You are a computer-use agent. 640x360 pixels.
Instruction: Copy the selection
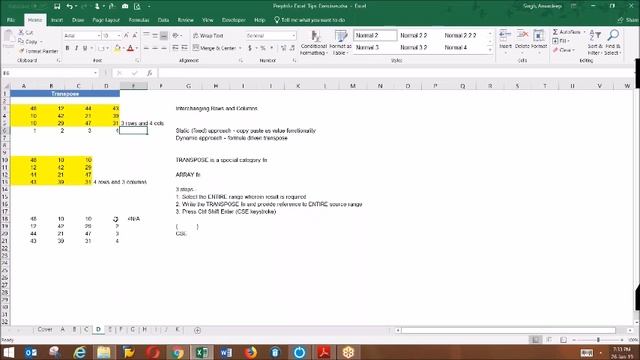point(29,42)
